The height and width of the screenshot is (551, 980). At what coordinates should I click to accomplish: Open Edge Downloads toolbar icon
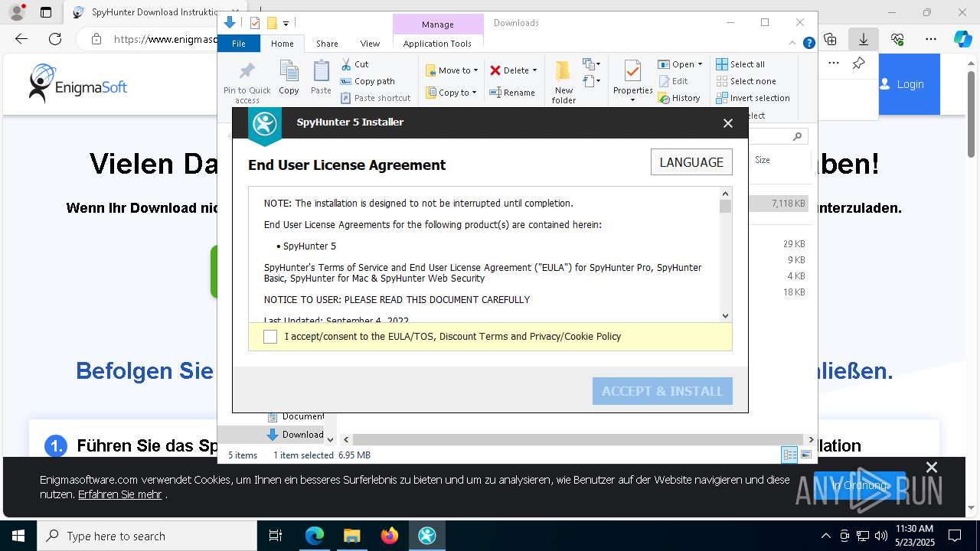click(864, 39)
